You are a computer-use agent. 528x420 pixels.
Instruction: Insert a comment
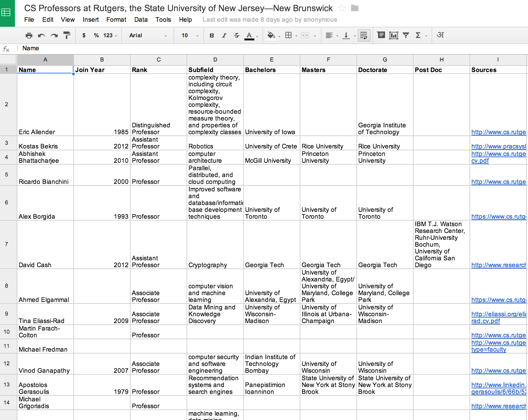381,35
